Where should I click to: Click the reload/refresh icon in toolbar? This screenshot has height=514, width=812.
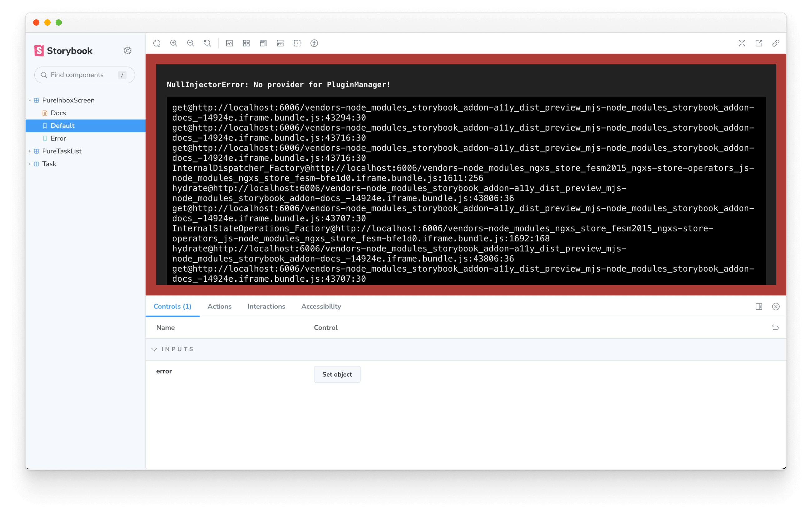(157, 43)
